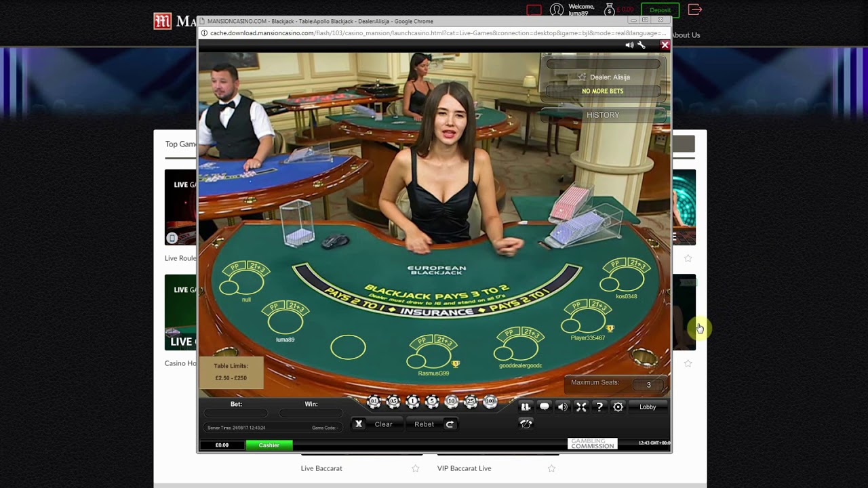The width and height of the screenshot is (868, 488).
Task: Click the crossed-out clock icon near Rebet
Action: coord(526,423)
